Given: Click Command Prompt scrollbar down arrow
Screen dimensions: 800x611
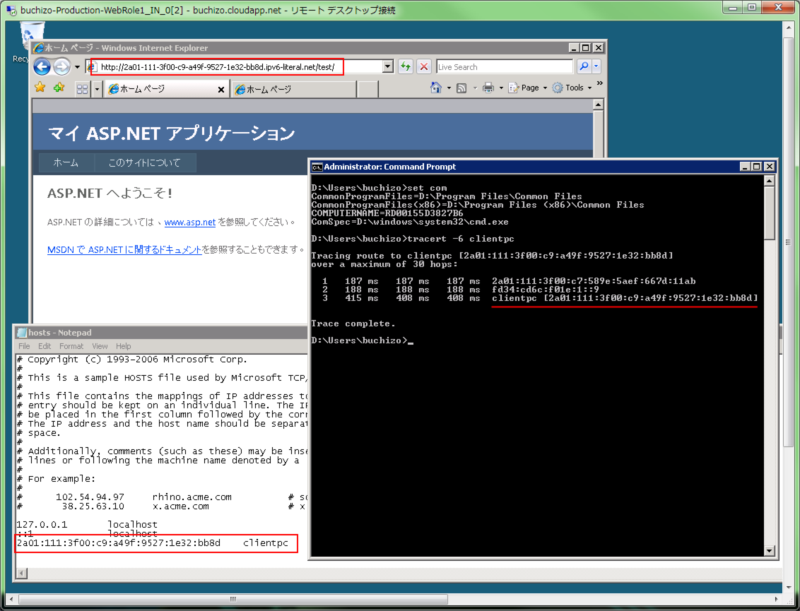Looking at the screenshot, I should tap(769, 551).
